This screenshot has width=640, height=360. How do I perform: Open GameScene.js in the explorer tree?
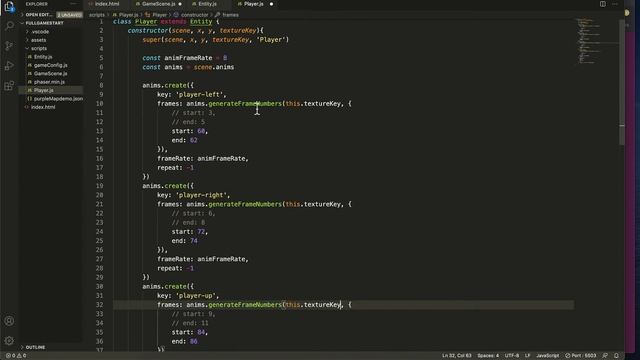click(x=51, y=73)
